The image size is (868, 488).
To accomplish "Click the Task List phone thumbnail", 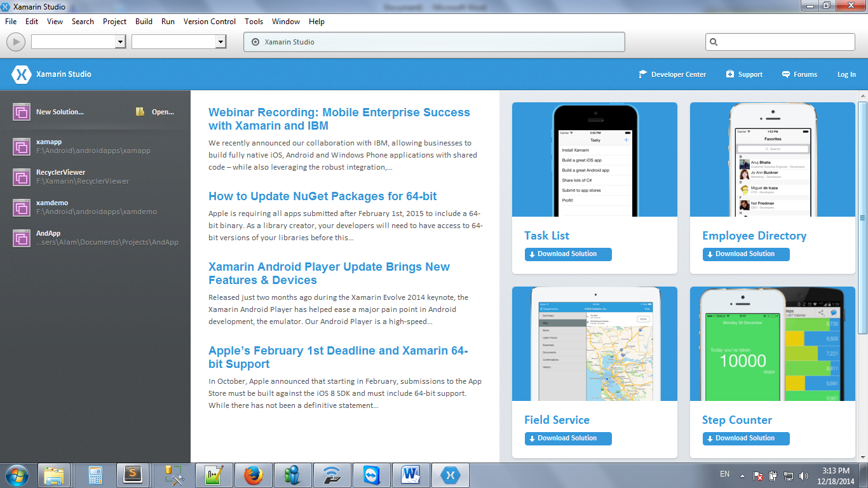I will tap(595, 159).
